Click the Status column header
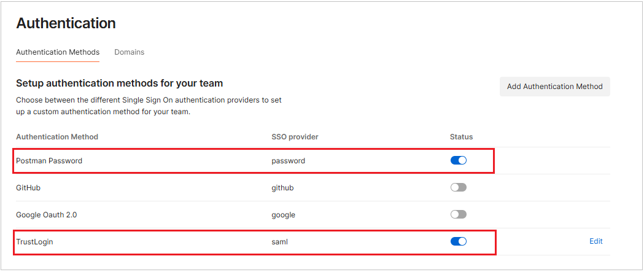Viewport: 644px width, 272px height. 461,137
